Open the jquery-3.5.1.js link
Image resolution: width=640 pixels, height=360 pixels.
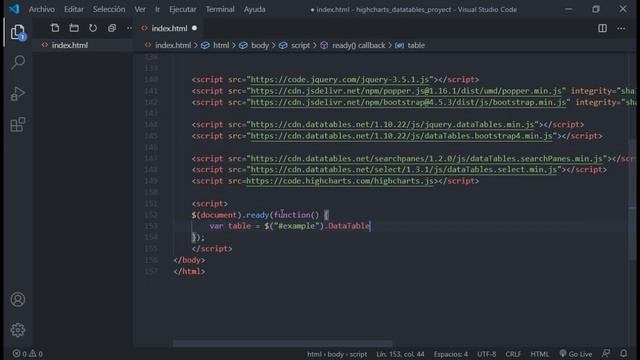(x=340, y=80)
